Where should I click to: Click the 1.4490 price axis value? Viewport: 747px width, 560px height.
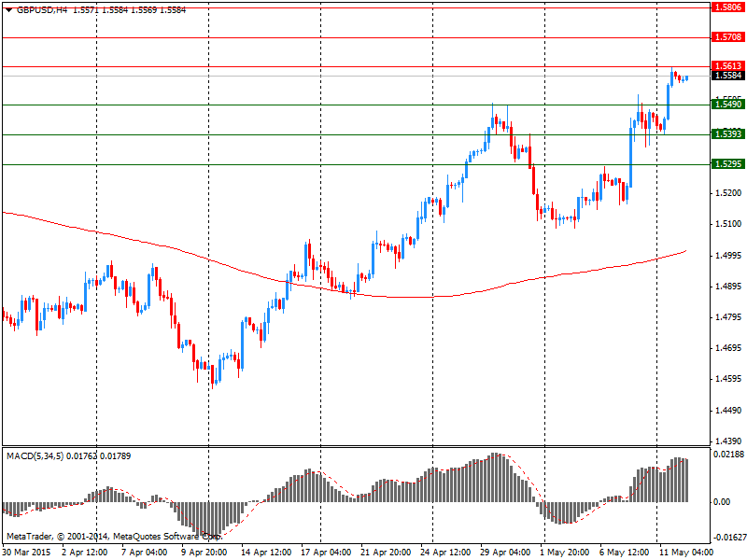[x=728, y=410]
